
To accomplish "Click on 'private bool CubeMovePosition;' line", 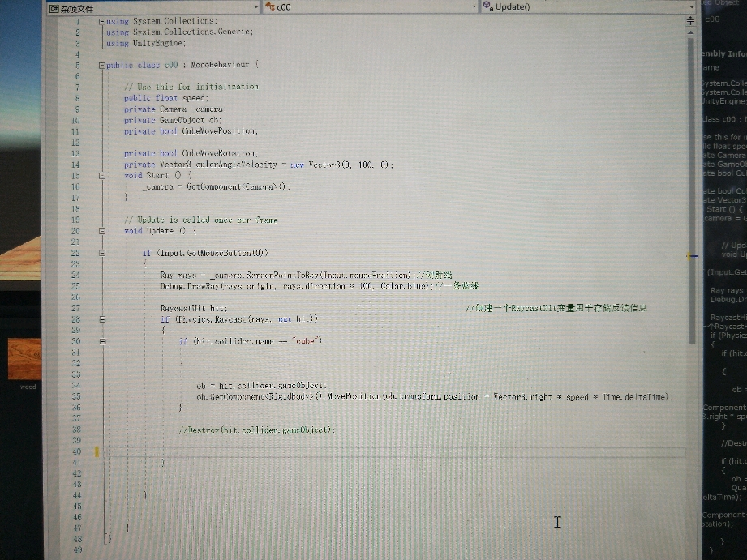I will tap(191, 131).
